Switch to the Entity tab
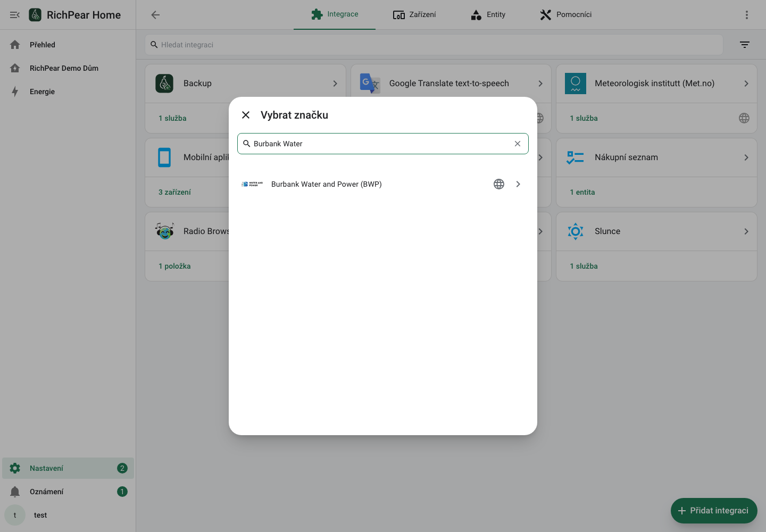Viewport: 766px width, 532px height. coord(488,14)
